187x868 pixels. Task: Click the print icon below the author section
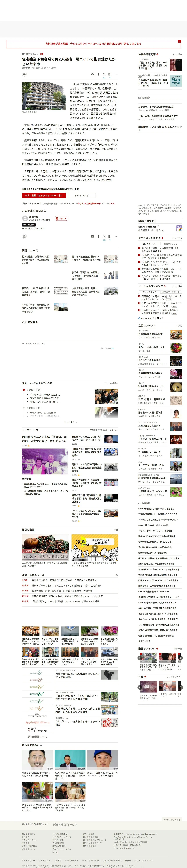coord(24,237)
